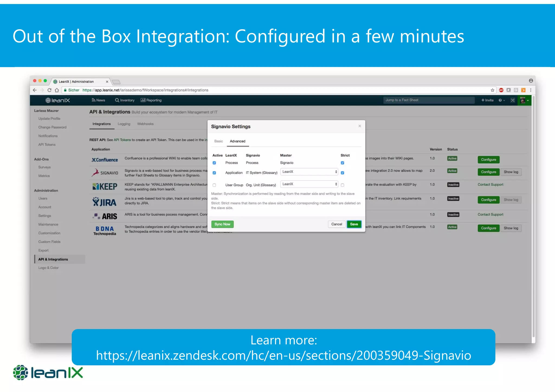Click the browser forward arrow
The height and width of the screenshot is (392, 555).
(x=42, y=90)
